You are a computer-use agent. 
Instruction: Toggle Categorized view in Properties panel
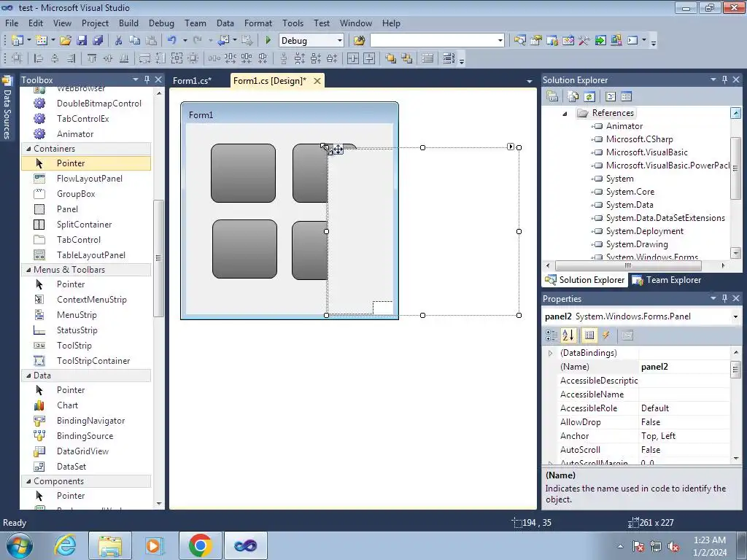551,335
